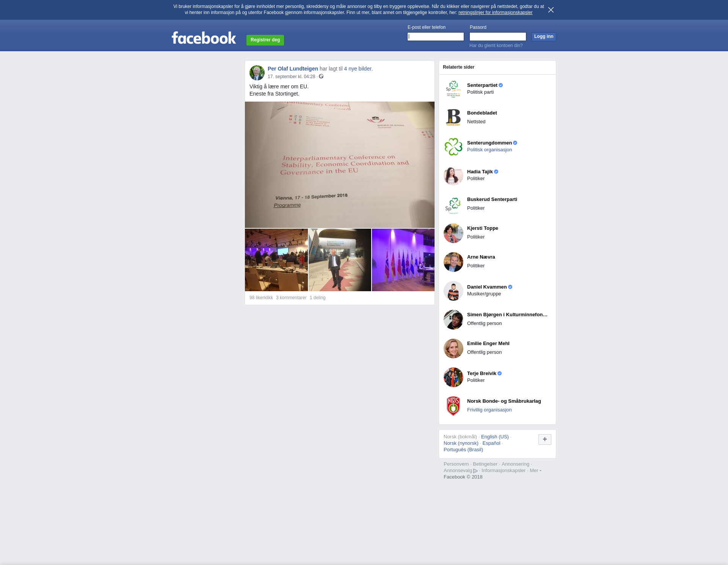
Task: Open the Annonsering footer link
Action: (x=515, y=464)
